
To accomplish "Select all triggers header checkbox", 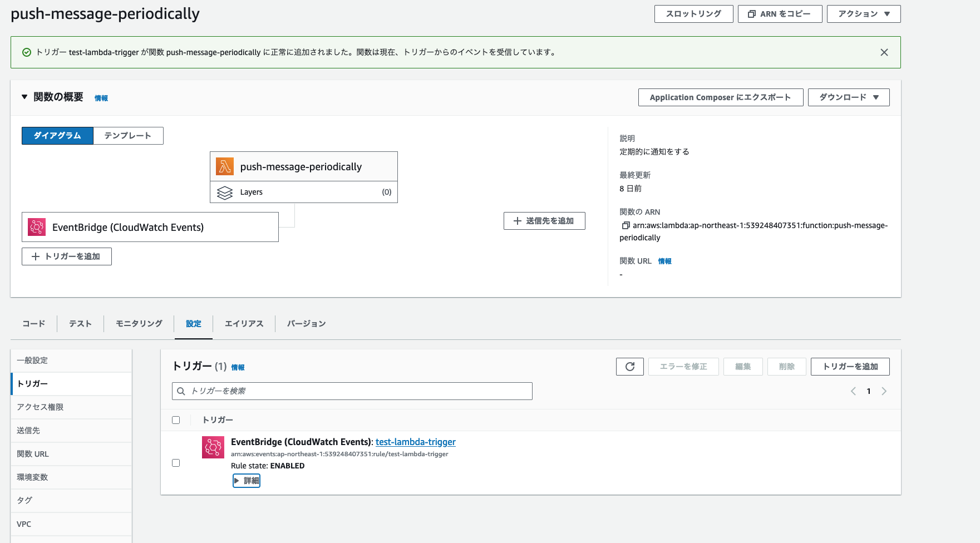I will click(x=176, y=420).
